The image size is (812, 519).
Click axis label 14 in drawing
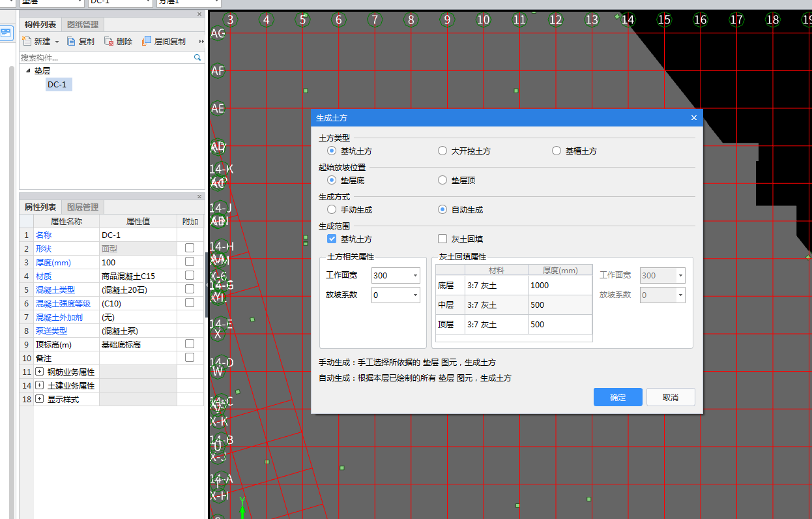coord(628,20)
